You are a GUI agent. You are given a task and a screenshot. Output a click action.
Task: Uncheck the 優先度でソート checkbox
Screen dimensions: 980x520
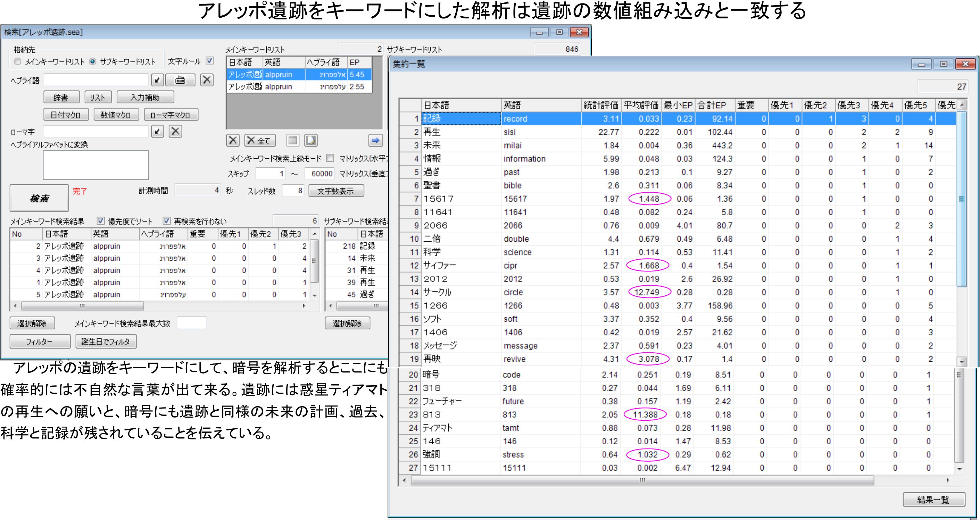coord(101,221)
